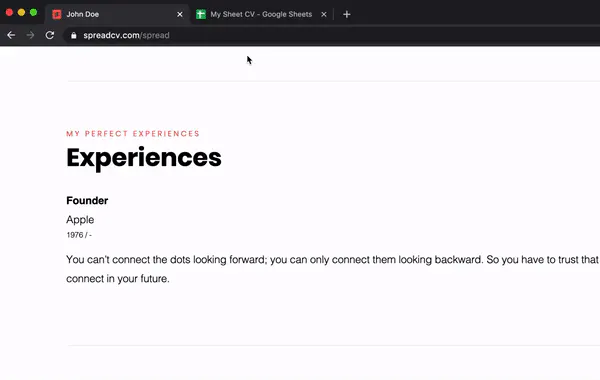Click the John Doe tab favicon

[x=57, y=15]
